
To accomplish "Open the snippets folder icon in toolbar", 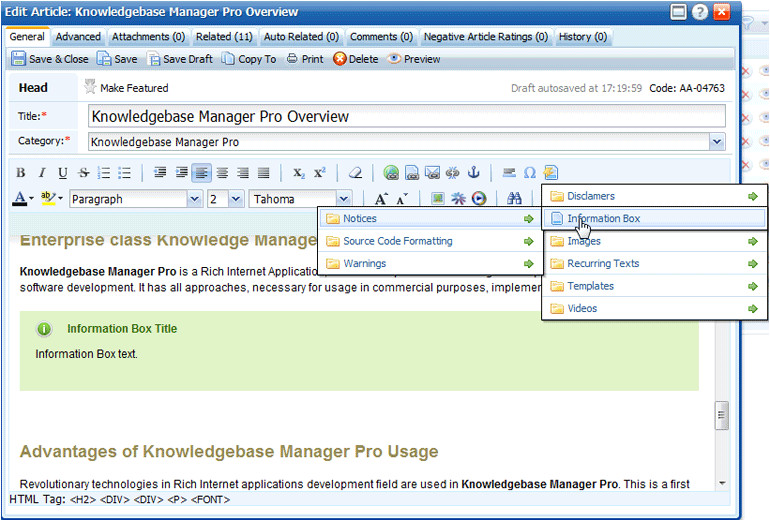I will [x=550, y=172].
